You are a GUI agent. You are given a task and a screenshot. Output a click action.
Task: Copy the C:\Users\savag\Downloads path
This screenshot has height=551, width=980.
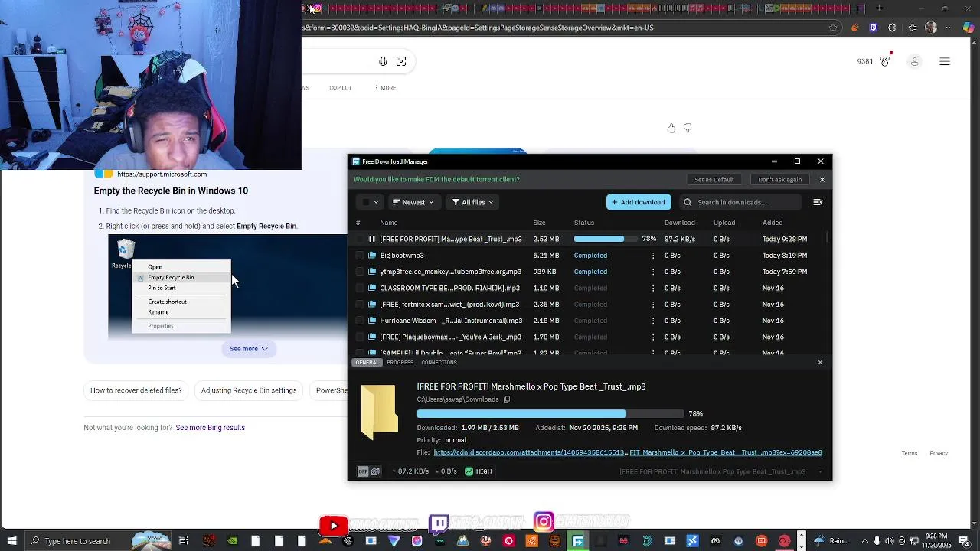coord(507,399)
